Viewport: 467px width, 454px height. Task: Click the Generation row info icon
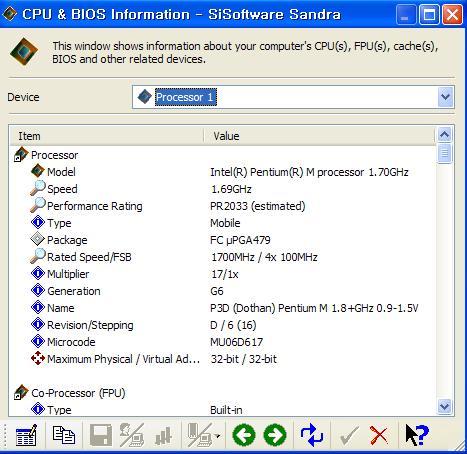(x=37, y=290)
